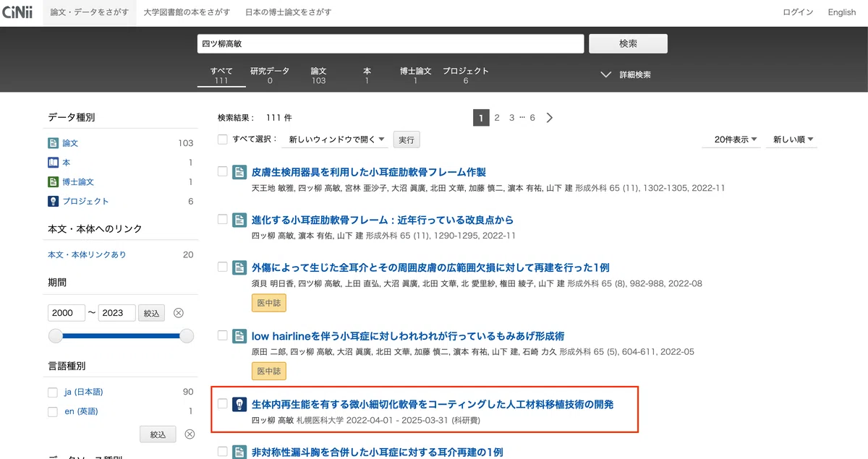Toggle the すべて選択 checkbox
Viewport: 868px width, 459px height.
[223, 139]
